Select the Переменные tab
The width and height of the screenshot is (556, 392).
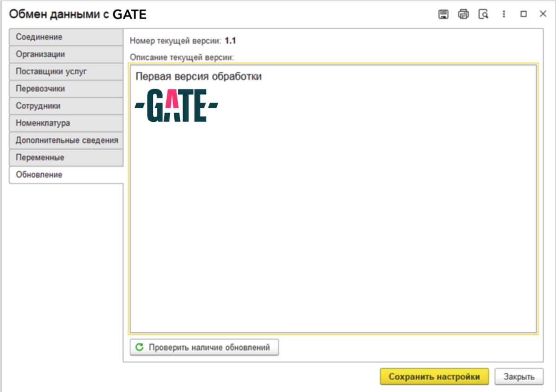click(66, 158)
